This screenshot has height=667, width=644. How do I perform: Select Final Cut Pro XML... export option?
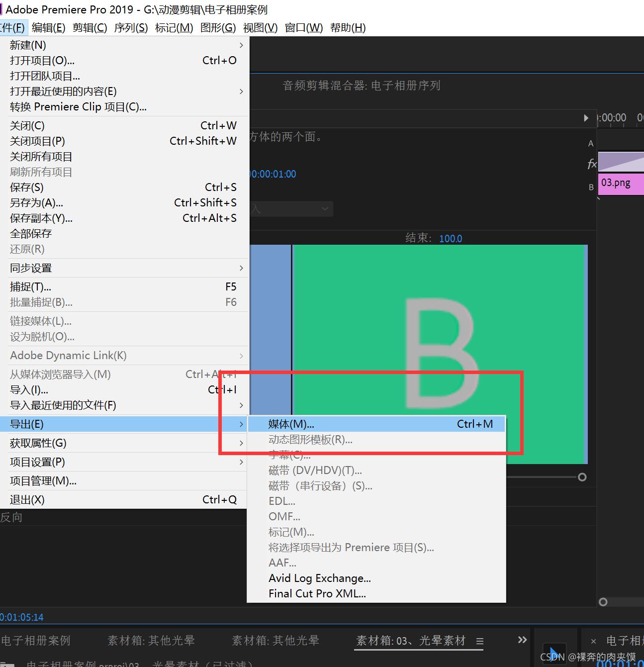click(376, 594)
